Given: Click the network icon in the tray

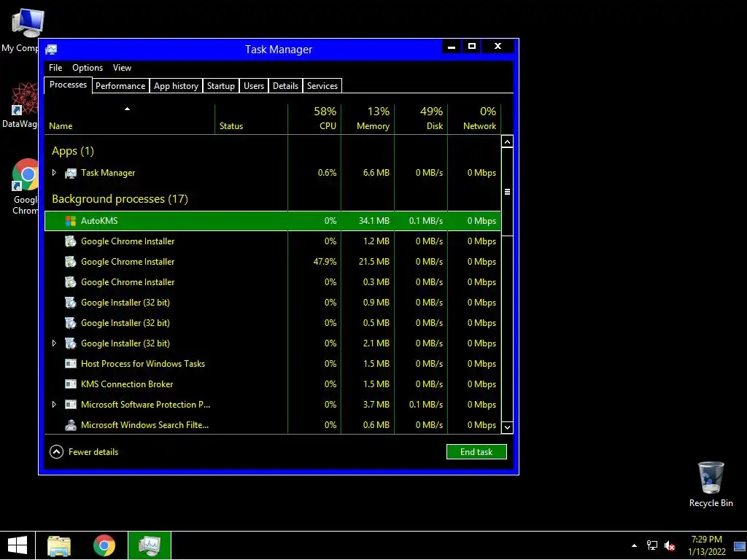Looking at the screenshot, I should tap(651, 545).
